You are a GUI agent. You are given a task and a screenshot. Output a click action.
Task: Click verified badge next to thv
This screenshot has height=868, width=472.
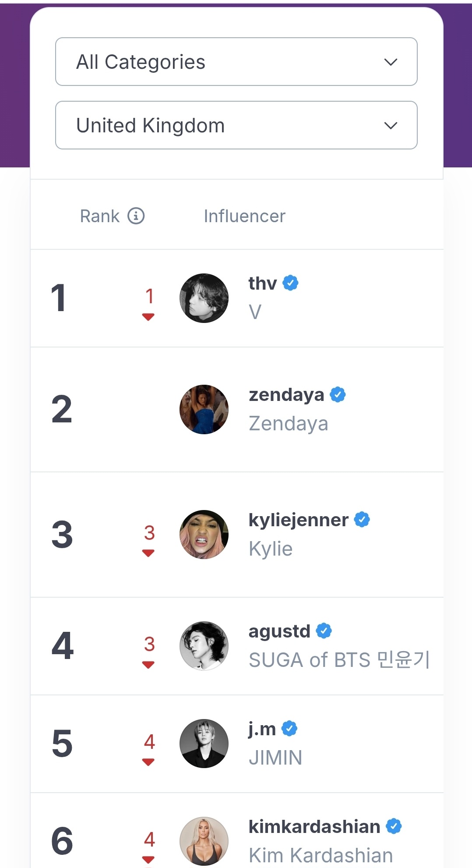click(x=290, y=283)
